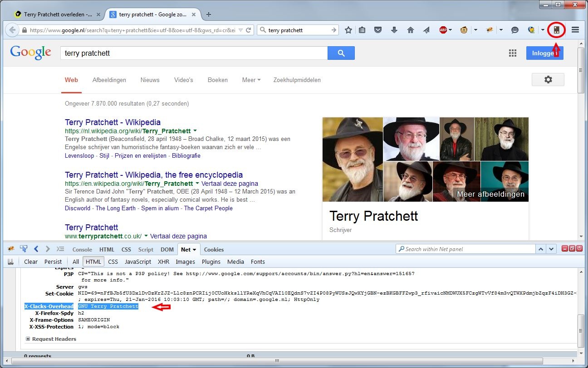
Task: Switch to the Cookies tab in Firebug
Action: coord(214,249)
